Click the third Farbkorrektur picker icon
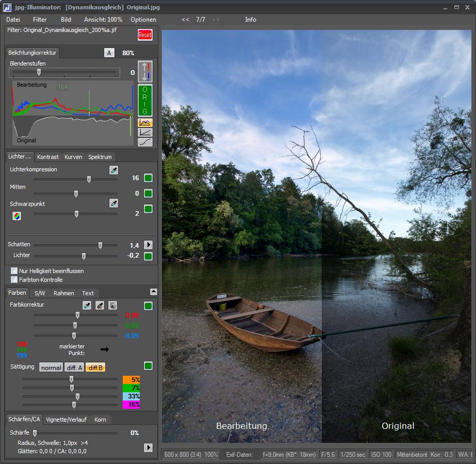 112,306
